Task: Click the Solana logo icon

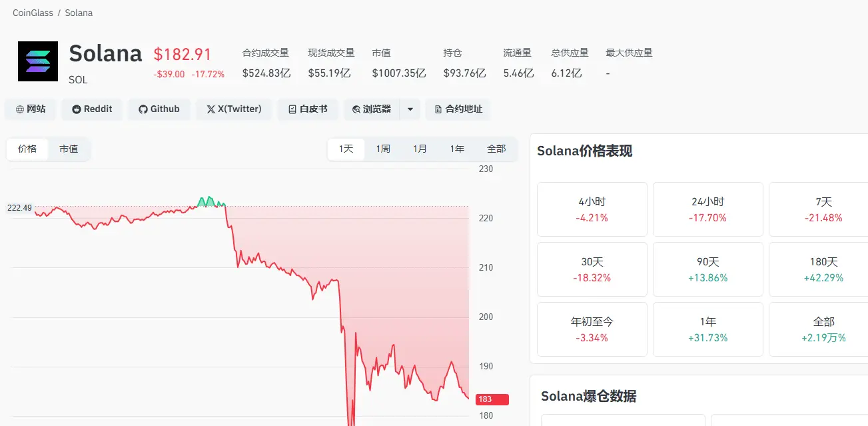Action: (38, 61)
